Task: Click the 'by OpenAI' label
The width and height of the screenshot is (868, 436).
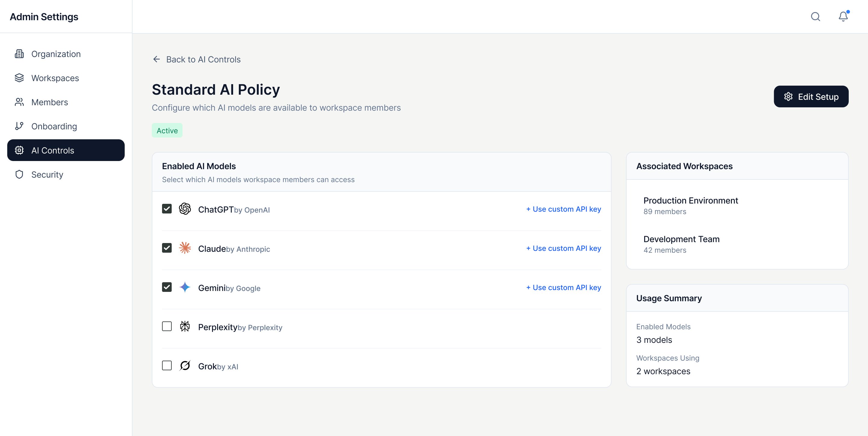Action: tap(252, 210)
